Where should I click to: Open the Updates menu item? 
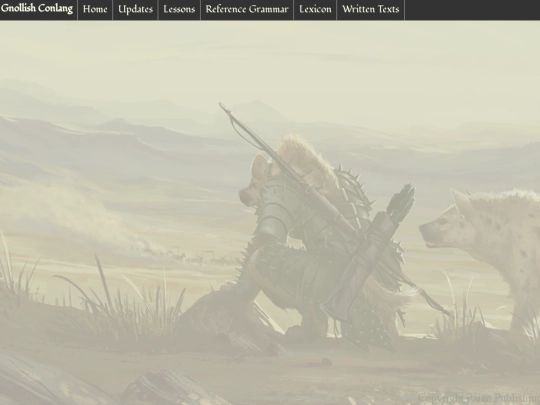(x=135, y=9)
